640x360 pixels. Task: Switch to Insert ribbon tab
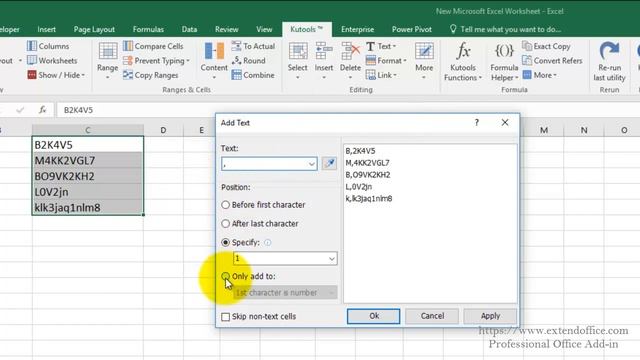click(47, 29)
